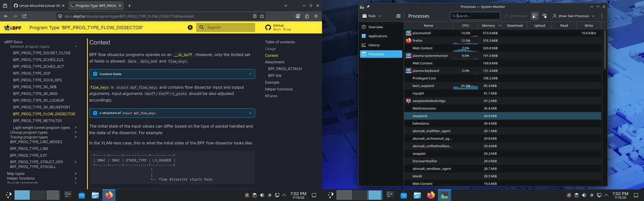
Task: Reload the current Firefox page
Action: coord(24,16)
